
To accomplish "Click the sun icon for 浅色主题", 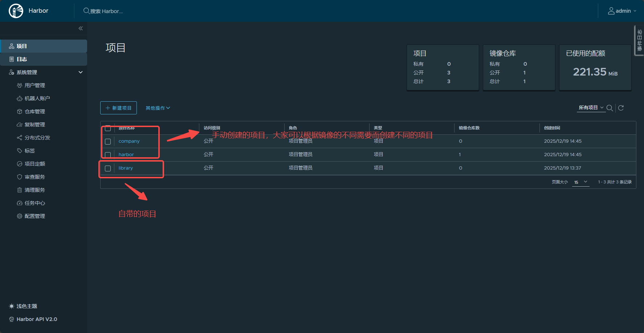I will pyautogui.click(x=12, y=306).
